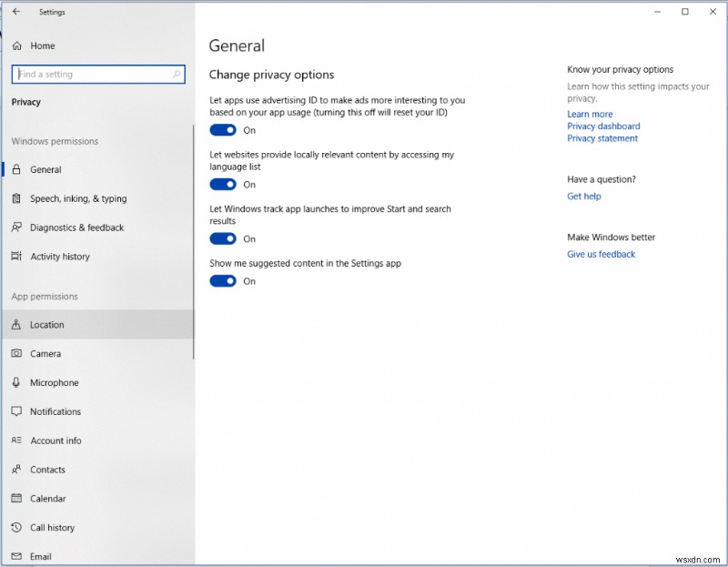Turn off suggested content in Settings app
The image size is (728, 567).
pos(224,281)
